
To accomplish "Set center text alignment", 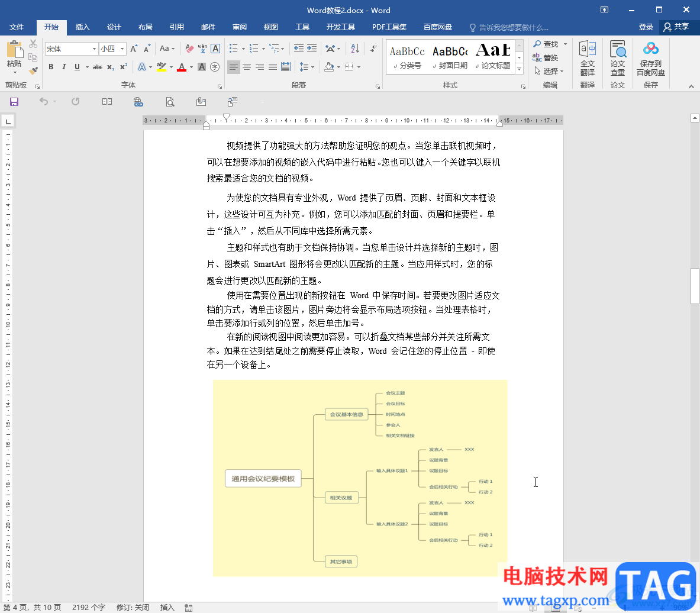I will (x=246, y=67).
